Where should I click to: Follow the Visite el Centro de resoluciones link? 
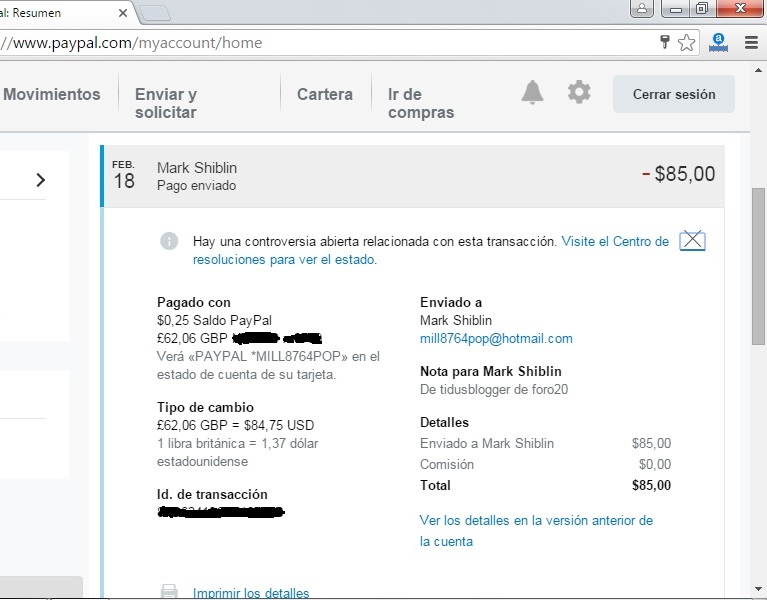tap(614, 242)
